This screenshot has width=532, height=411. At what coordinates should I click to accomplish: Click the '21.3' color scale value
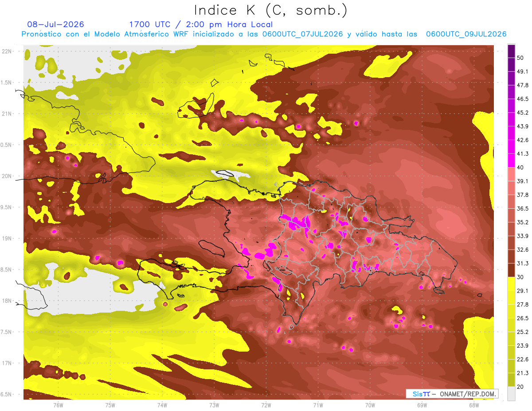[522, 373]
